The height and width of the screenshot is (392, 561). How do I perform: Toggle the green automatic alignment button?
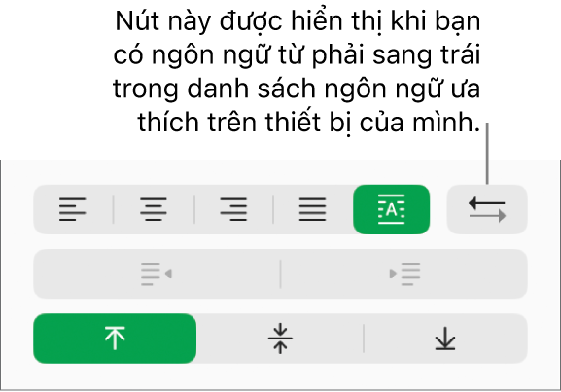pyautogui.click(x=392, y=209)
